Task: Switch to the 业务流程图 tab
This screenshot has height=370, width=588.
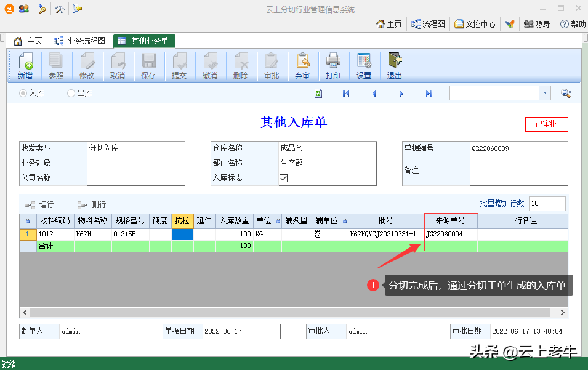Action: click(79, 41)
